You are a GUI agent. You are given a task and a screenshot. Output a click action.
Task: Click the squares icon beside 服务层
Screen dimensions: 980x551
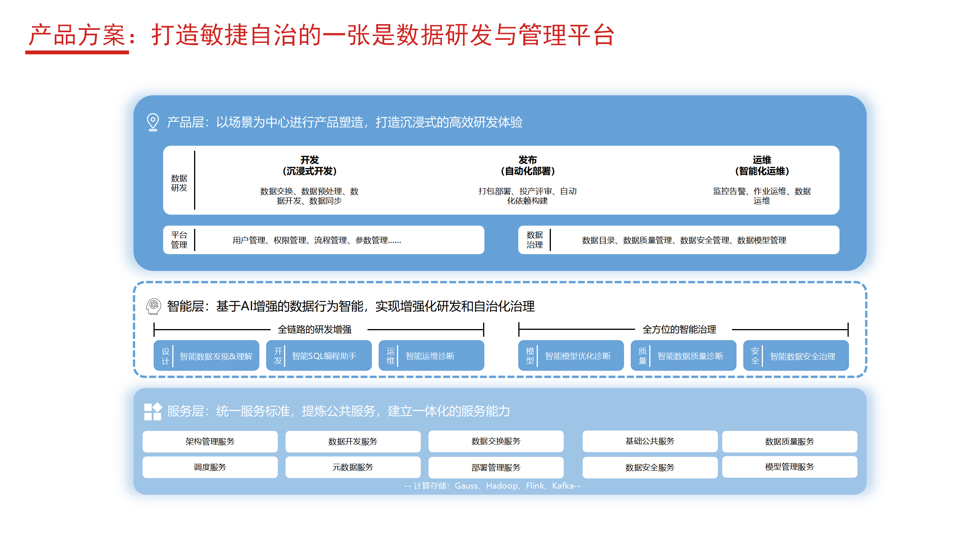coord(153,412)
